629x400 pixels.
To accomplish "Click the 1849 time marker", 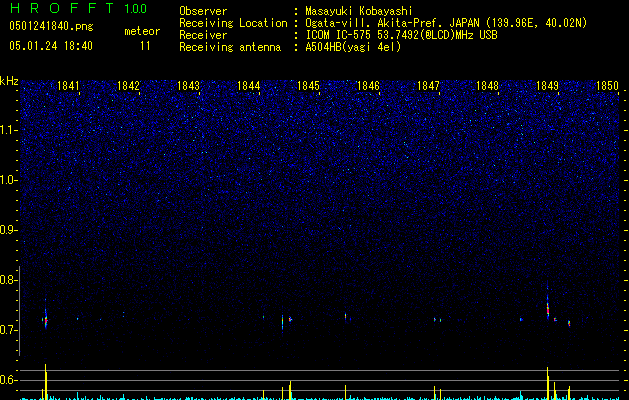I will point(547,86).
